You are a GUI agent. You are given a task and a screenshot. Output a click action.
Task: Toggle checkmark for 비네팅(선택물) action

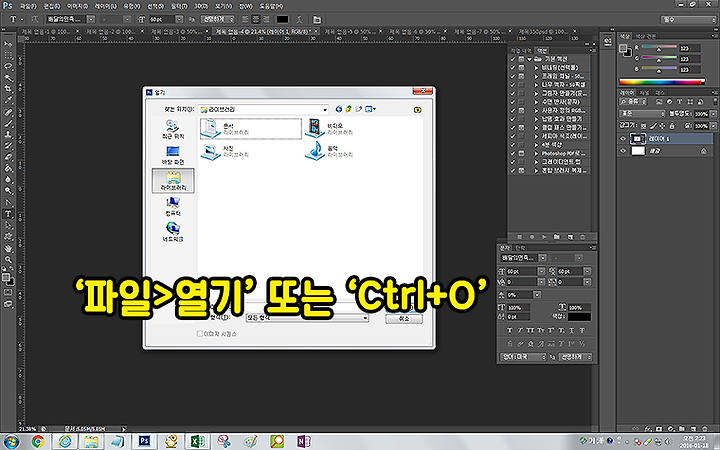click(513, 68)
